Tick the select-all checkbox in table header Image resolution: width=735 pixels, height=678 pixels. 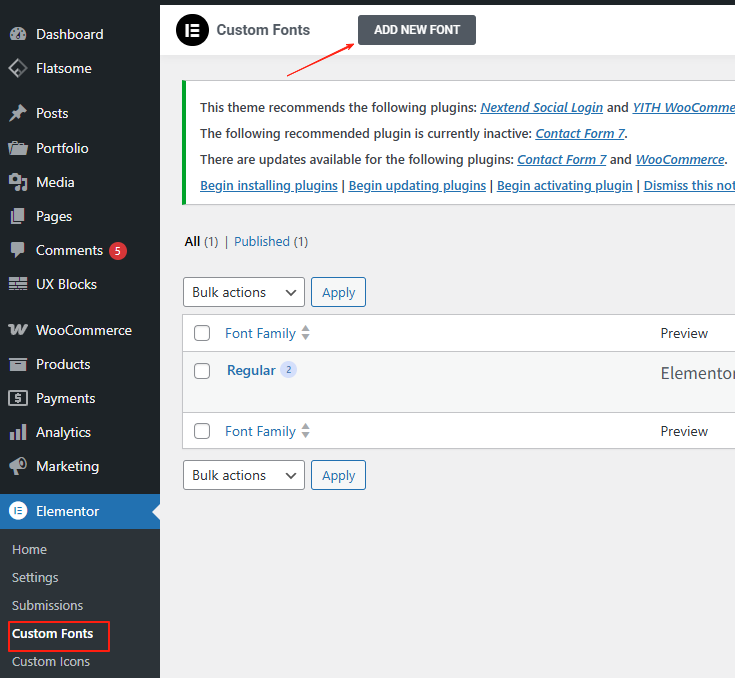tap(202, 333)
